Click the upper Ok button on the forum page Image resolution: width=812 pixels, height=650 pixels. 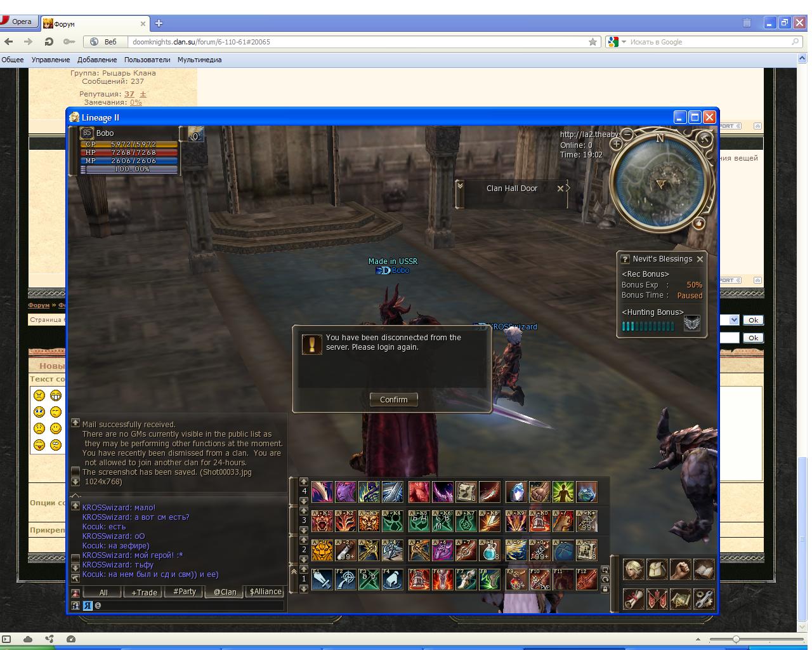[x=753, y=320]
